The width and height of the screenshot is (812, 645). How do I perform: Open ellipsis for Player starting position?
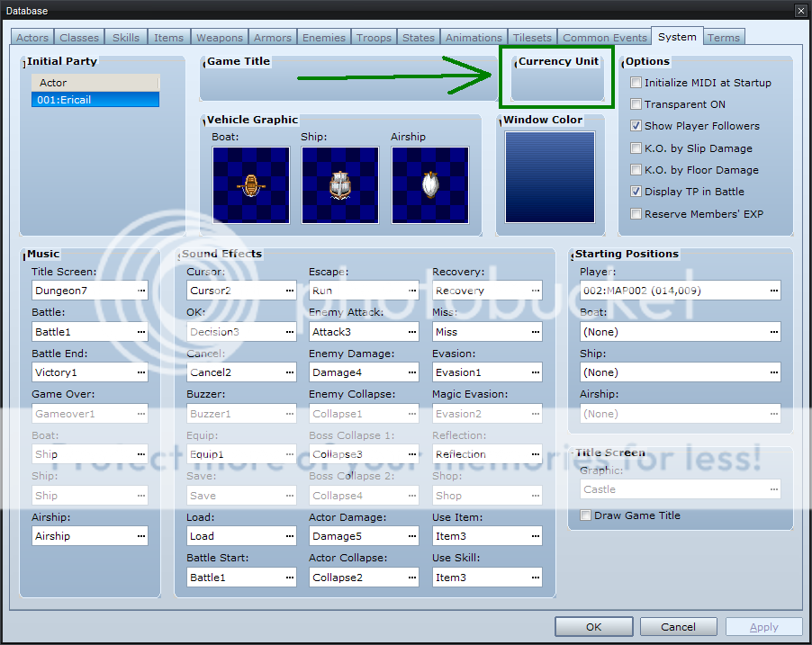tap(773, 291)
